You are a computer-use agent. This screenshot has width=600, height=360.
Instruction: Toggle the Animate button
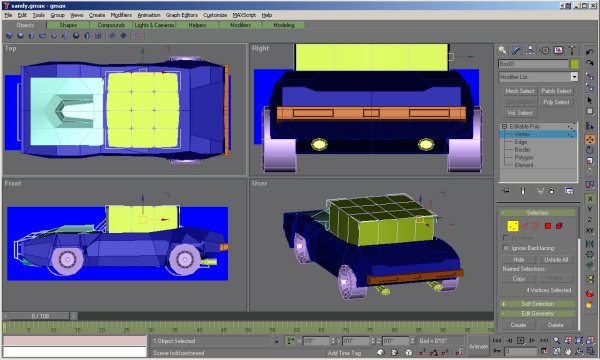pos(478,346)
